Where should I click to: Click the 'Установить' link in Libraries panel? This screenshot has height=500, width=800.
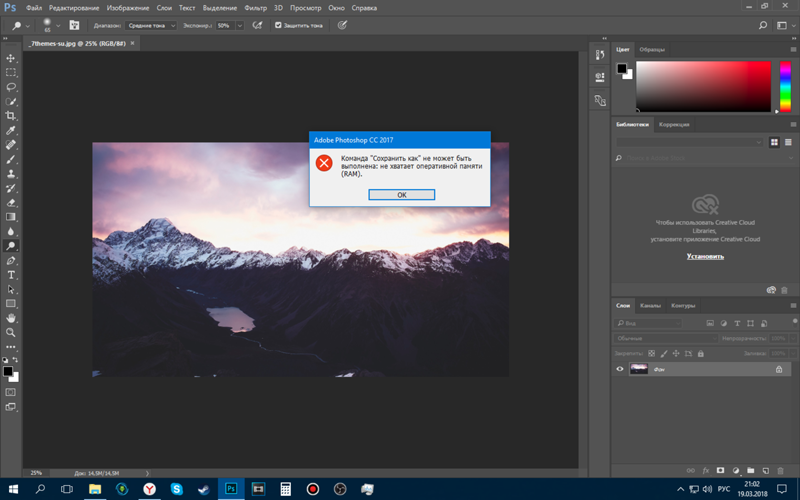coord(704,256)
